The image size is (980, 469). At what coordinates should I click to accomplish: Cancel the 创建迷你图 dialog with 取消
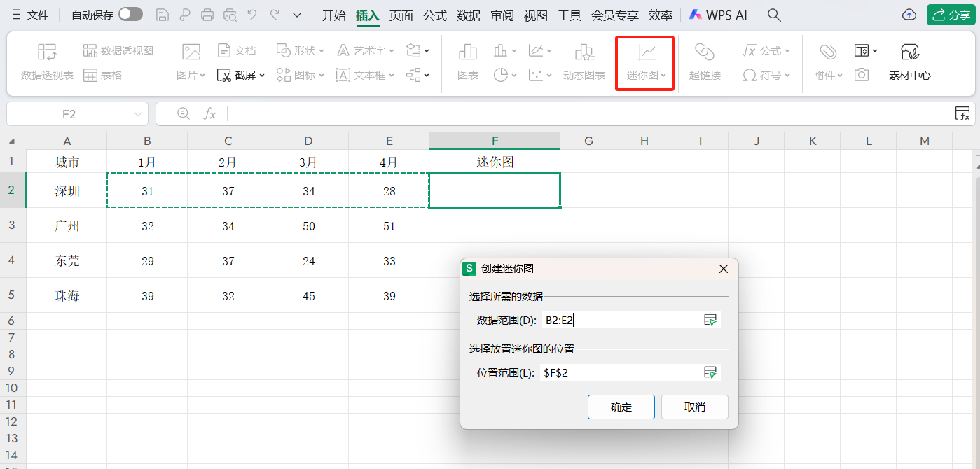click(x=694, y=407)
